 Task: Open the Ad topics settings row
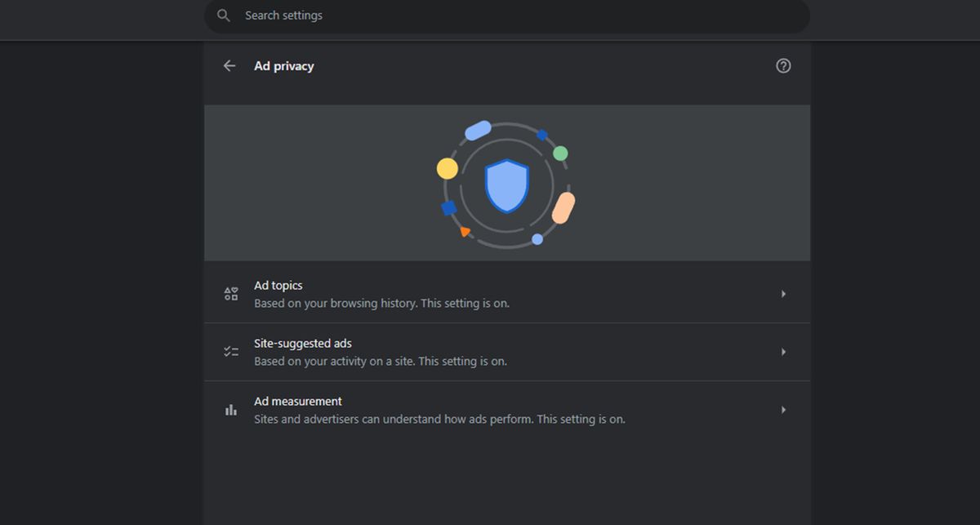[506, 293]
